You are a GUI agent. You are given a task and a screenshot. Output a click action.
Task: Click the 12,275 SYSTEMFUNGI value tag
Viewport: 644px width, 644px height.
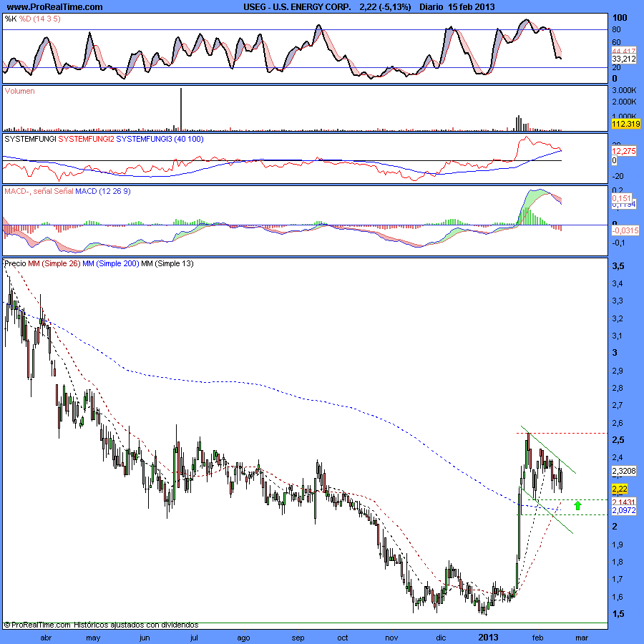[624, 151]
